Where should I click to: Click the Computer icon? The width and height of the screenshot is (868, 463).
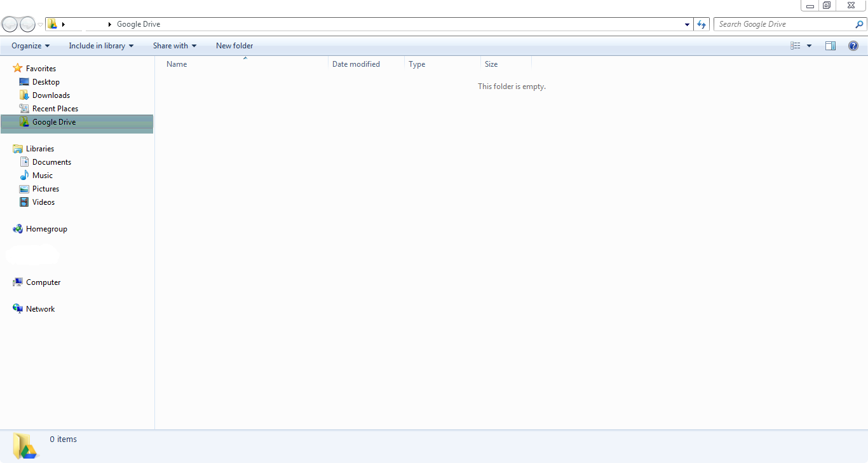click(18, 282)
